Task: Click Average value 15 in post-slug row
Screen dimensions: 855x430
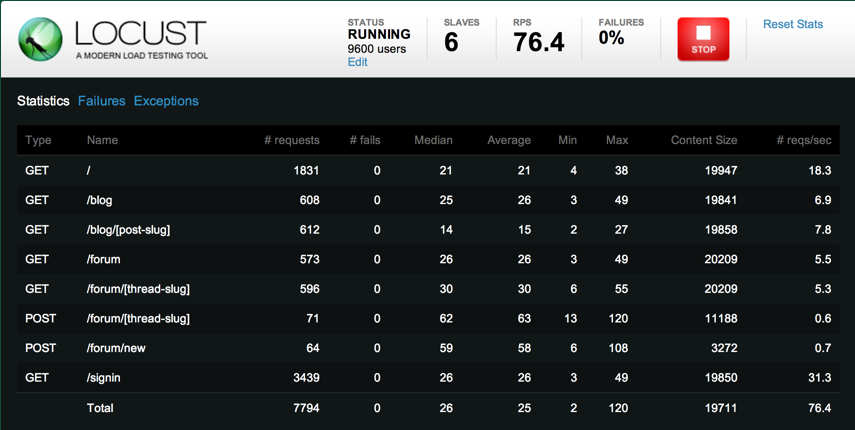Action: pos(525,230)
